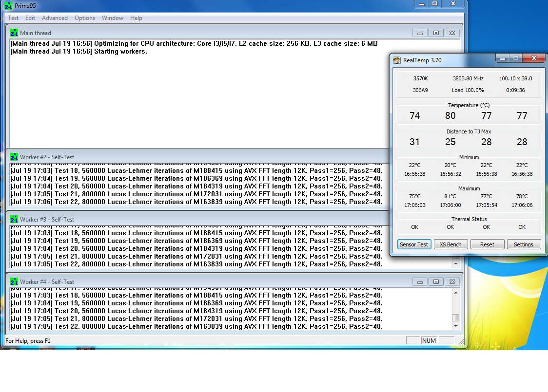Click the Load 100.0% value
The image size is (548, 392).
[x=468, y=90]
